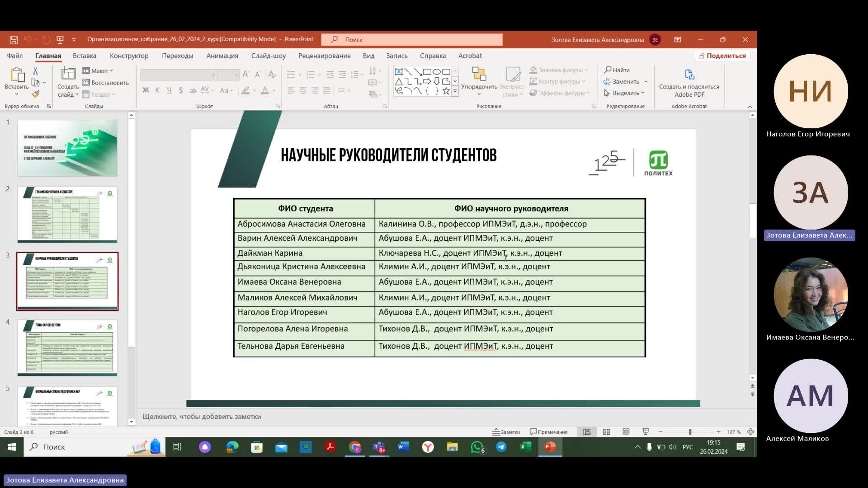Image resolution: width=868 pixels, height=488 pixels.
Task: Collapse the ribbon with the chevron
Action: (x=750, y=107)
